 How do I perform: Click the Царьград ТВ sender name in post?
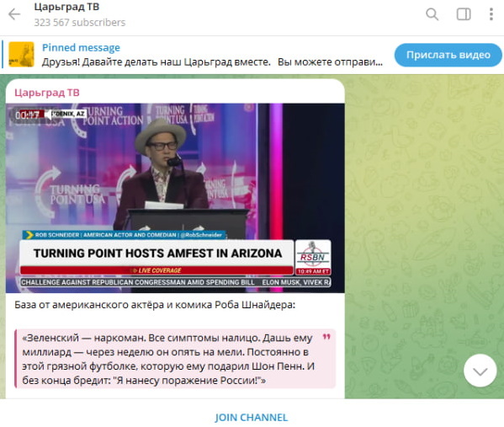[47, 93]
